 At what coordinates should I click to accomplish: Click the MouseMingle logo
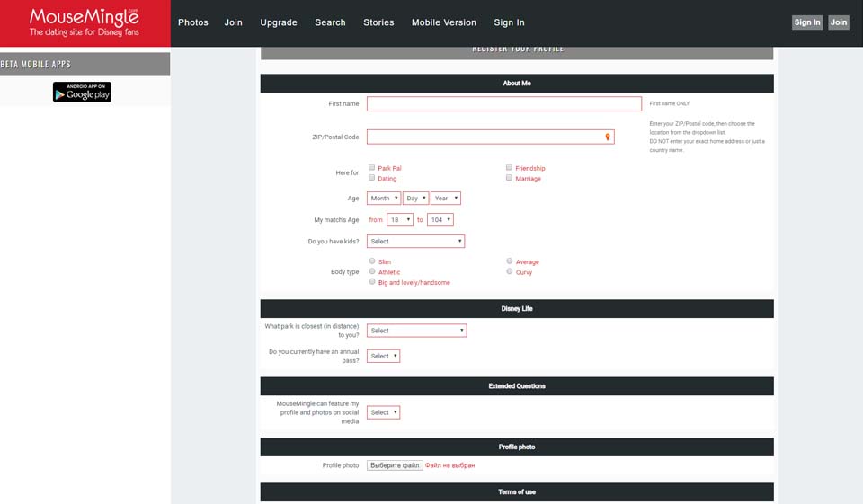point(85,22)
